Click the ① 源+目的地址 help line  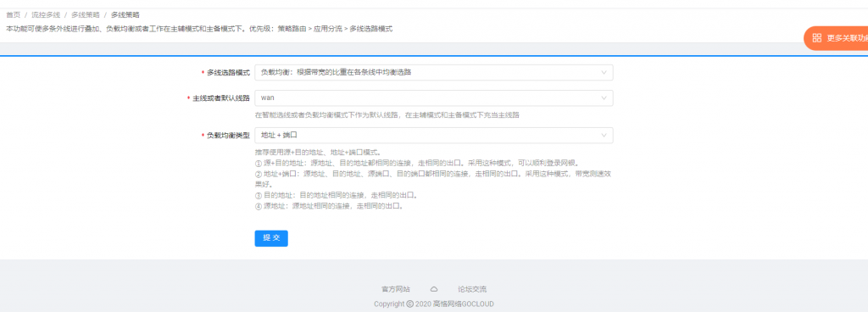pos(417,163)
